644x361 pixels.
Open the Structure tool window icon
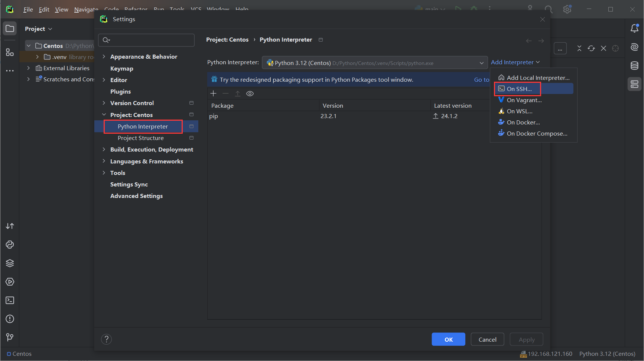coord(10,52)
